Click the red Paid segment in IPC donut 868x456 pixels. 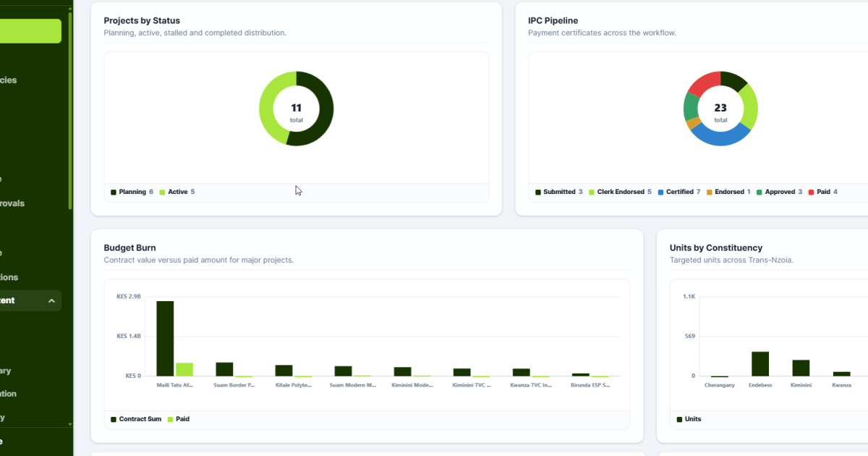point(704,83)
